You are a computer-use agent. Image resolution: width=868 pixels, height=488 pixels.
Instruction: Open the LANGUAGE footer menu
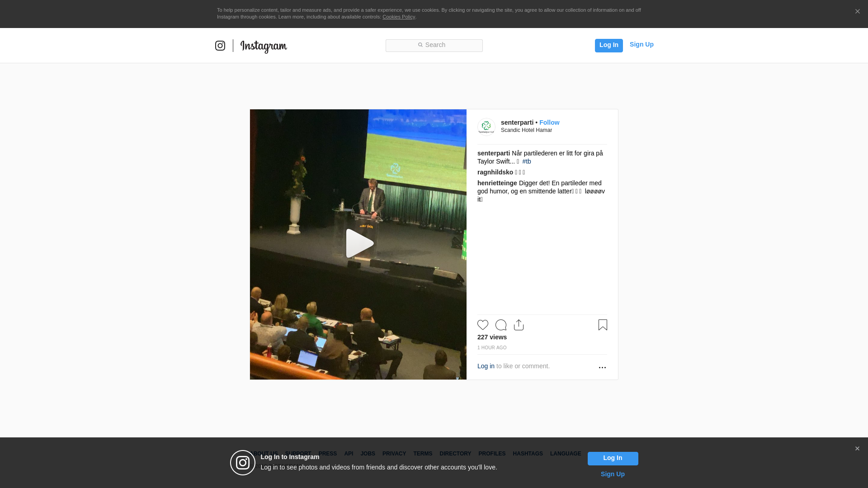[566, 454]
